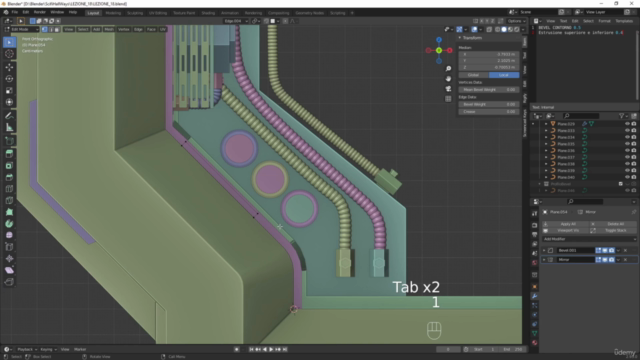The width and height of the screenshot is (640, 360).
Task: Open Modifier properties wrench tab
Action: coord(535,296)
